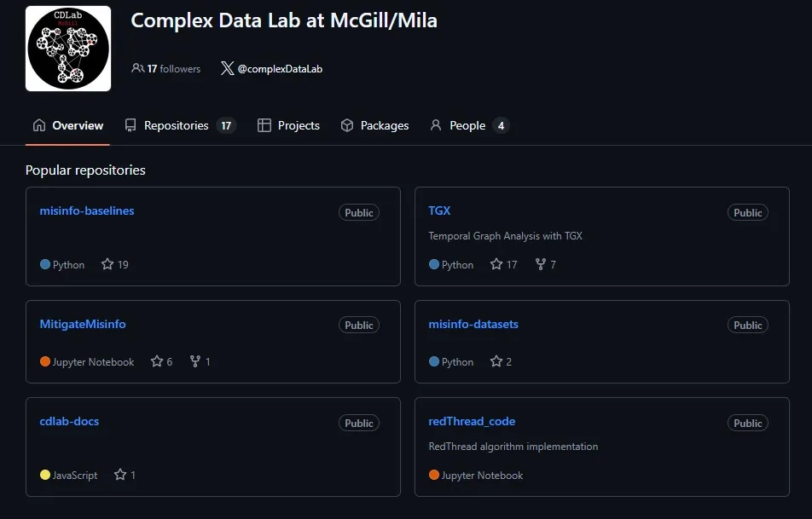Open the misinfo-baselines repository
812x519 pixels.
pyautogui.click(x=87, y=210)
